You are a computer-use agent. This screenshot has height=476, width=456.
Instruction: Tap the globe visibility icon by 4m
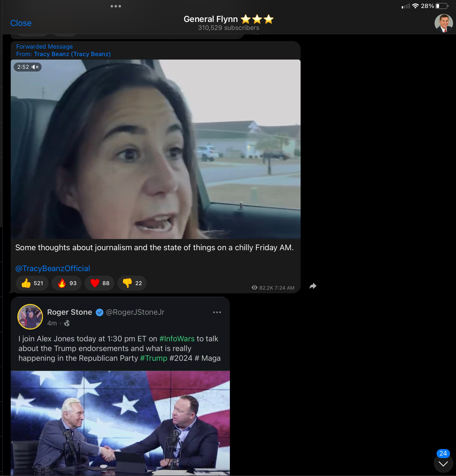pos(67,323)
